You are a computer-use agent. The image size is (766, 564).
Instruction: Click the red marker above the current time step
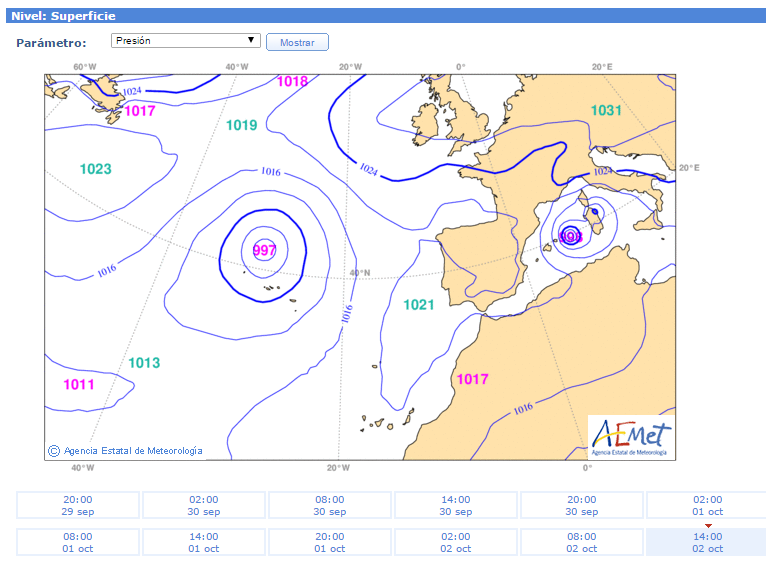tap(708, 525)
